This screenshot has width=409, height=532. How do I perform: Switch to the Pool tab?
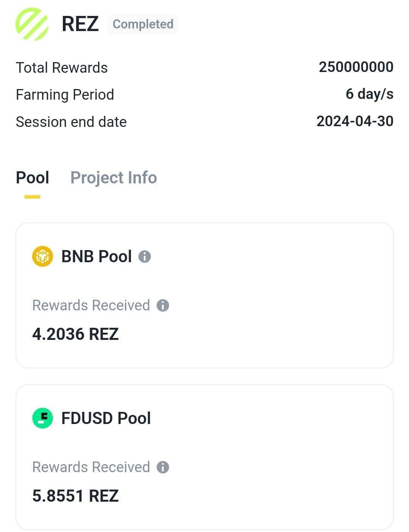(33, 178)
